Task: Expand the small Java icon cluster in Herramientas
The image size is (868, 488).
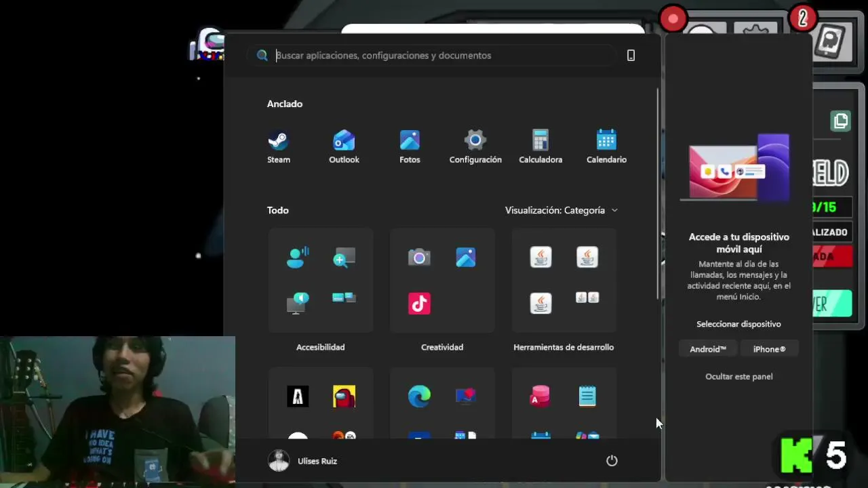Action: [587, 298]
